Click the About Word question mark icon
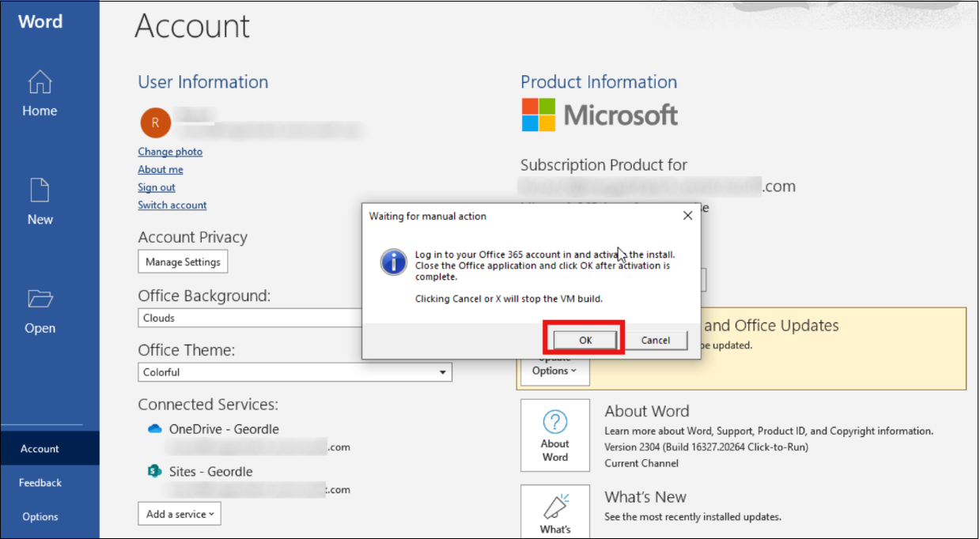Screen dimensions: 980x539 pyautogui.click(x=554, y=421)
